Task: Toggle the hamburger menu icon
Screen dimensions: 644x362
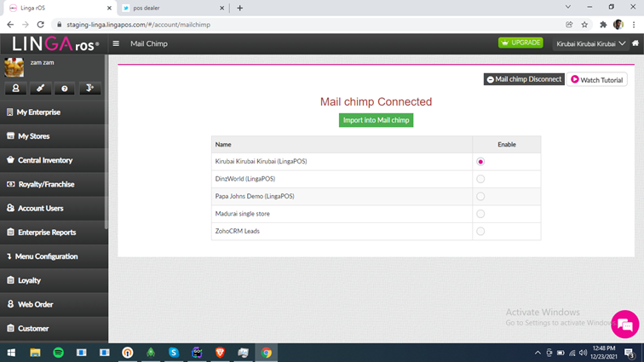Action: (x=116, y=43)
